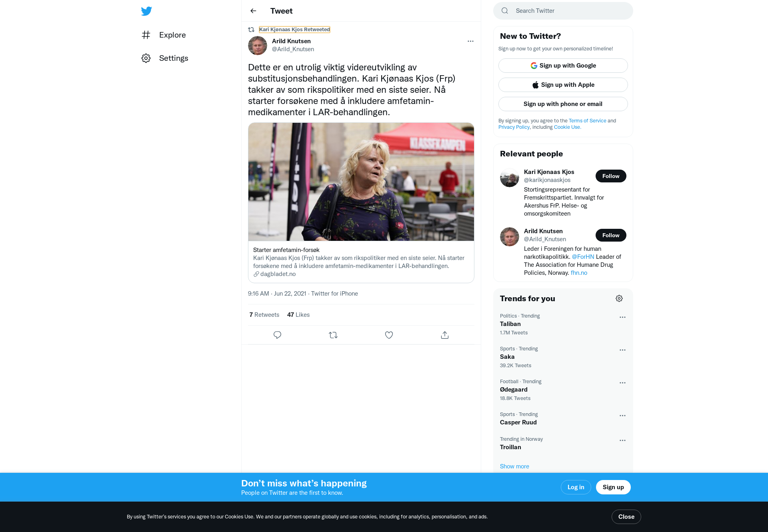Open the Trends settings gear icon
The height and width of the screenshot is (532, 768).
pyautogui.click(x=619, y=298)
